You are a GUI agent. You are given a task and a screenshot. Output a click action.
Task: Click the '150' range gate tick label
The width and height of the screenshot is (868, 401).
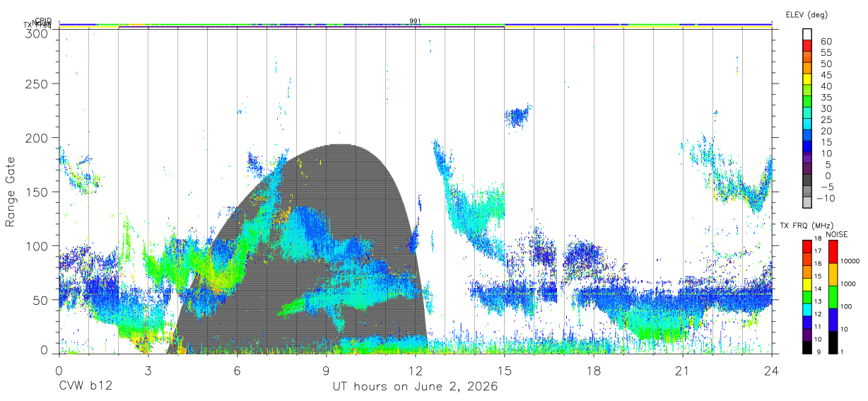click(x=37, y=192)
